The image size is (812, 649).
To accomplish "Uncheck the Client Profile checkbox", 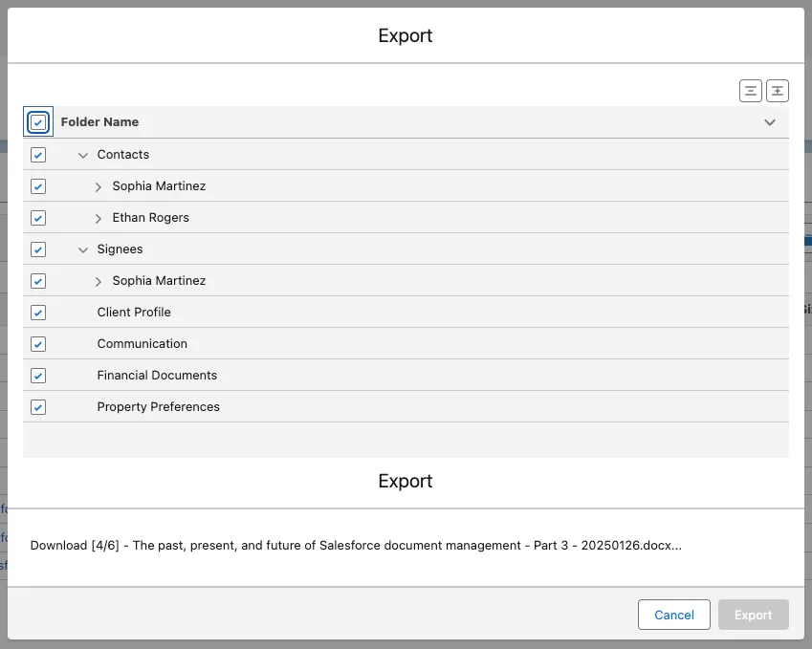I will [38, 313].
